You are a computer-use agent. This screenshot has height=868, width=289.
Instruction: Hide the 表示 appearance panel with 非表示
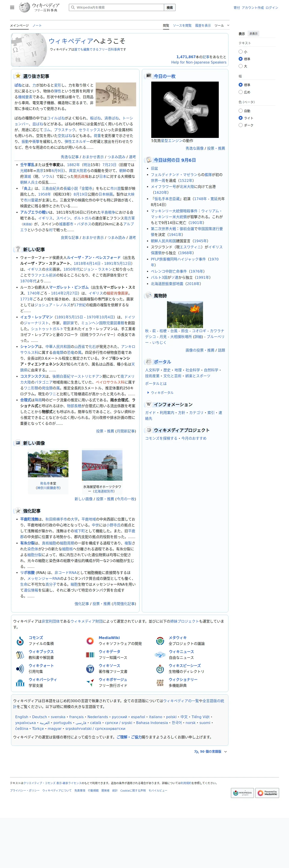pyautogui.click(x=253, y=34)
